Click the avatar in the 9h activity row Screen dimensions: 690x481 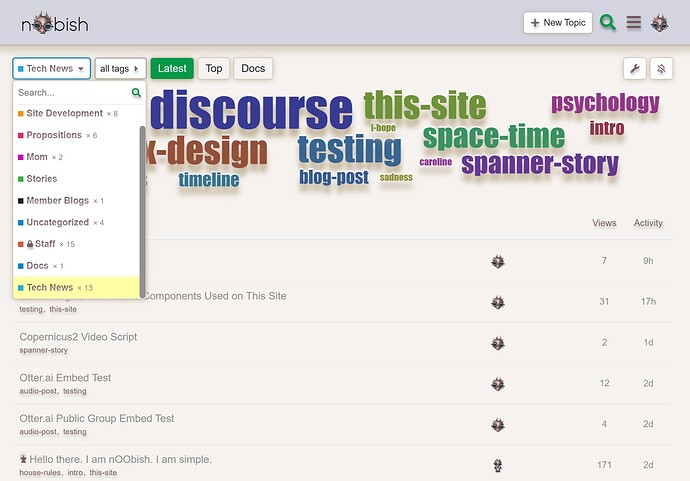click(x=498, y=261)
